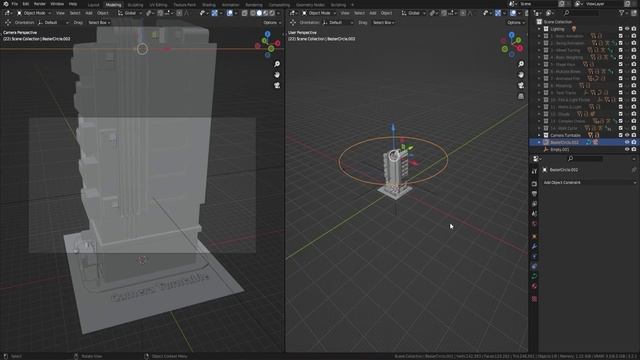Open Global transform orientation in left viewport
Image resolution: width=640 pixels, height=360 pixels.
pyautogui.click(x=129, y=13)
